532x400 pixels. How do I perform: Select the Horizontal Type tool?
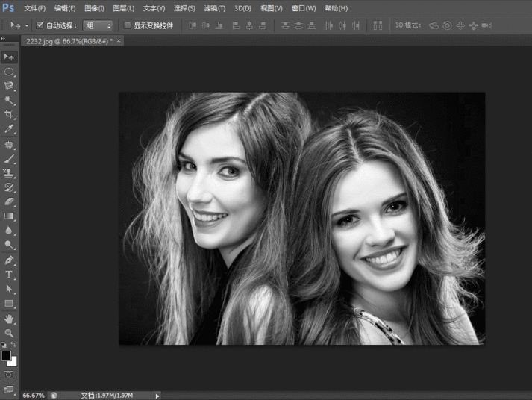[x=9, y=275]
